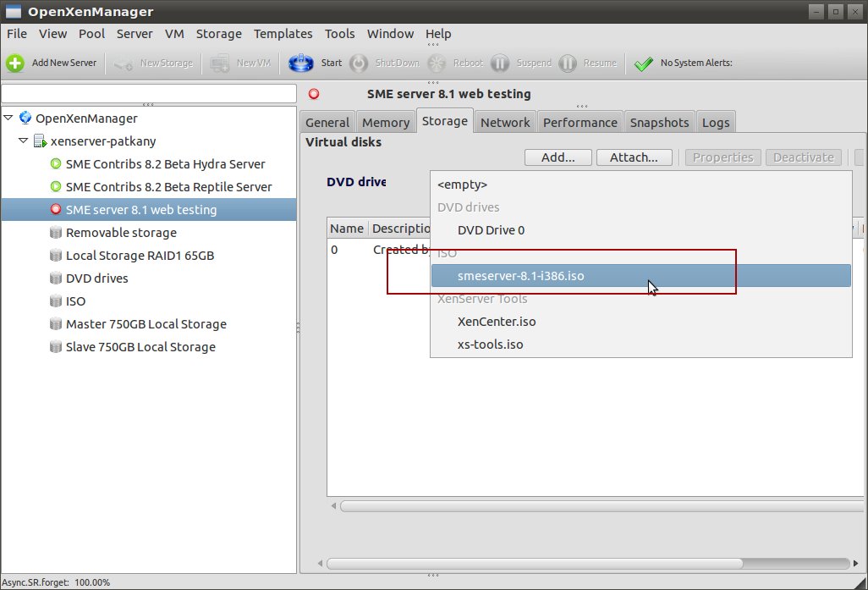
Task: Switch to the Performance tab
Action: (x=580, y=123)
